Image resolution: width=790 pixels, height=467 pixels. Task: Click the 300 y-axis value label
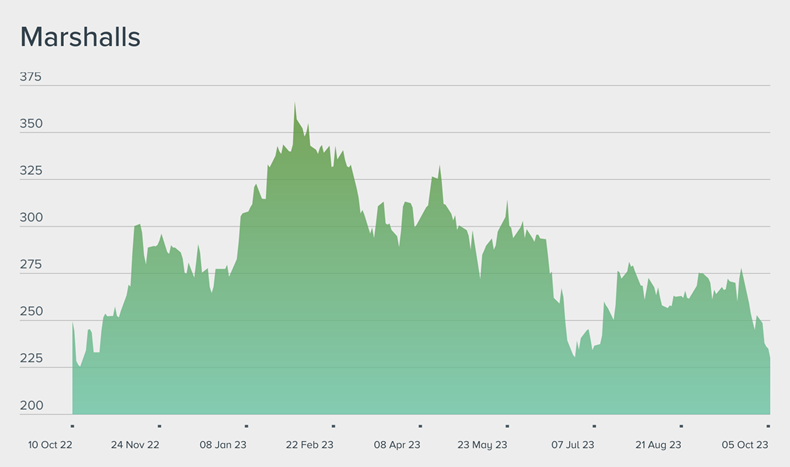click(x=31, y=218)
